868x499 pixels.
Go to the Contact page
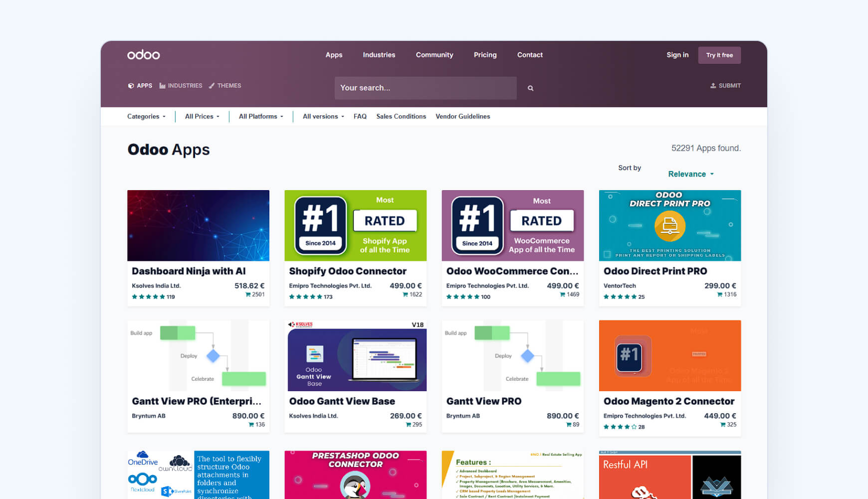click(530, 55)
